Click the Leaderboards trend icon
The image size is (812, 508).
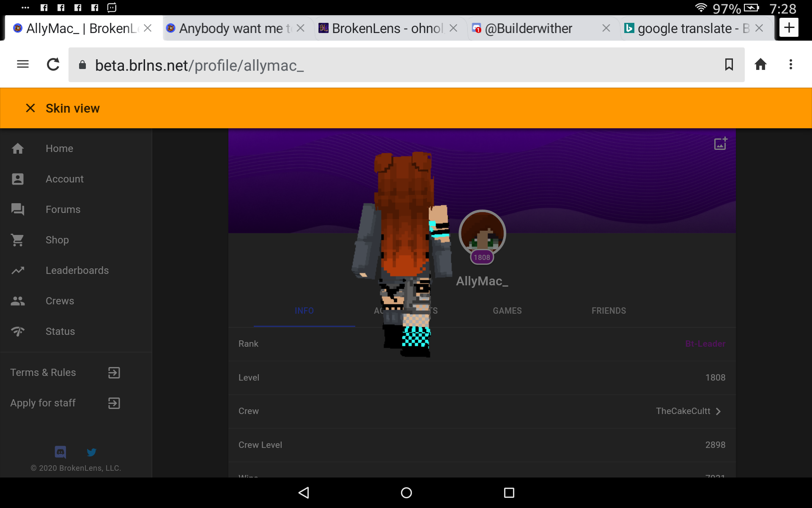(x=18, y=271)
